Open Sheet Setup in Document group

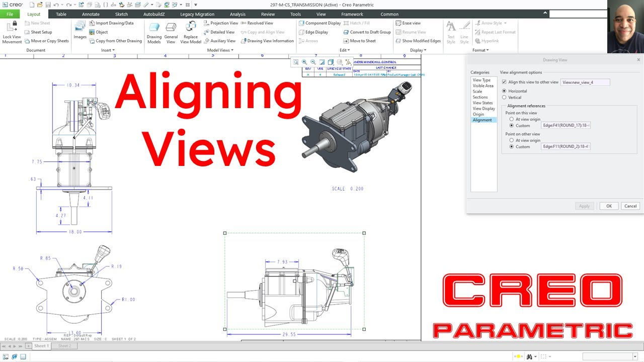(x=37, y=32)
